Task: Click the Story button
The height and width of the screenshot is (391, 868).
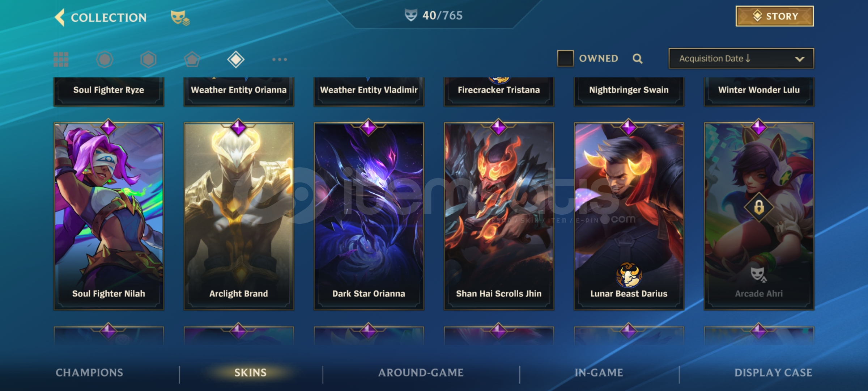Action: (775, 16)
